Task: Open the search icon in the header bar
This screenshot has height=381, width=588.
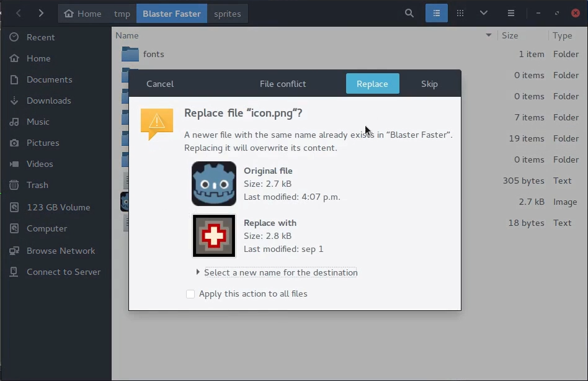Action: click(x=409, y=14)
